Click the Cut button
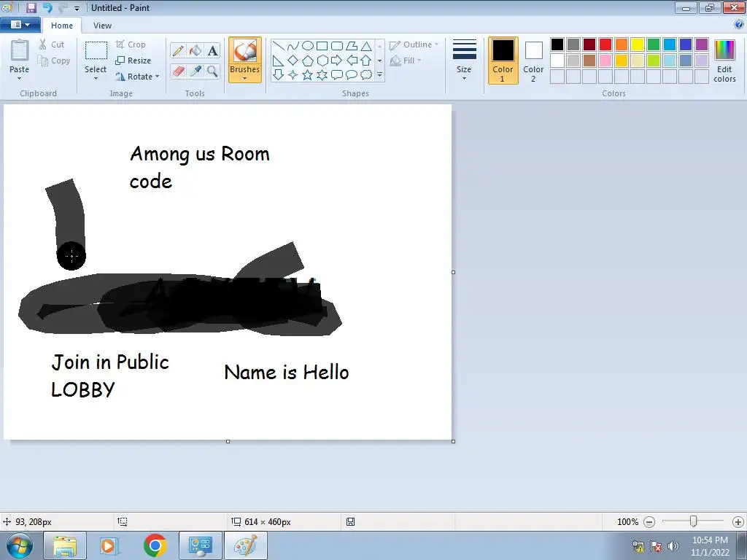Screen dimensions: 747x560 tap(52, 44)
